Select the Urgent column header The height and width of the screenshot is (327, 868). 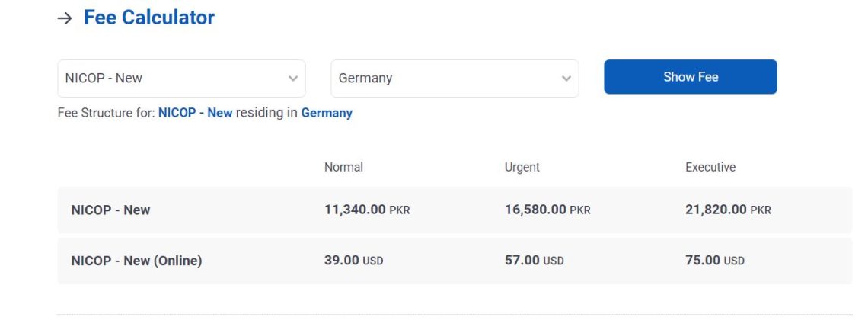click(x=522, y=167)
